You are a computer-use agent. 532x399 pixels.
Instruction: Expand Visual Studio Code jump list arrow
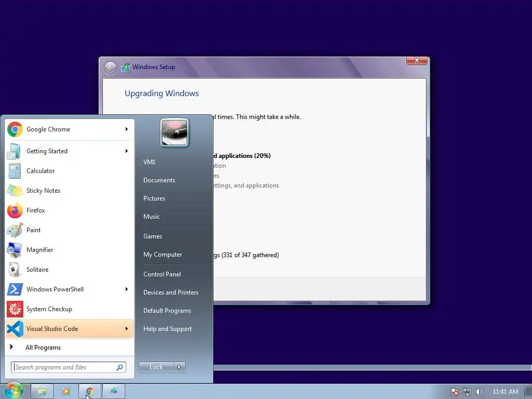coord(127,329)
